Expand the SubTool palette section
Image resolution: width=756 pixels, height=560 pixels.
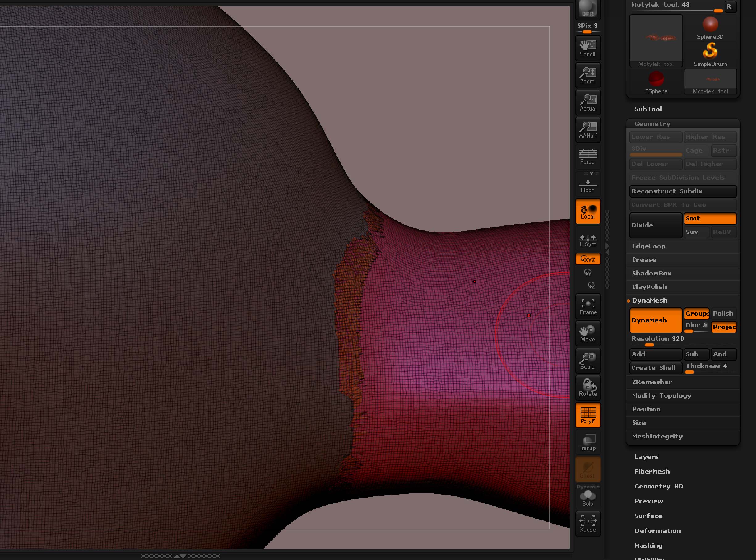click(x=648, y=109)
